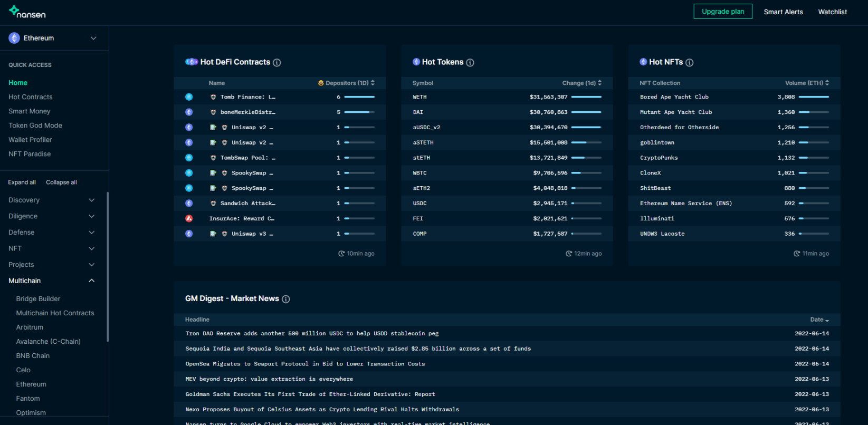The height and width of the screenshot is (425, 868).
Task: Click the InsurAce red chain icon
Action: (x=189, y=219)
